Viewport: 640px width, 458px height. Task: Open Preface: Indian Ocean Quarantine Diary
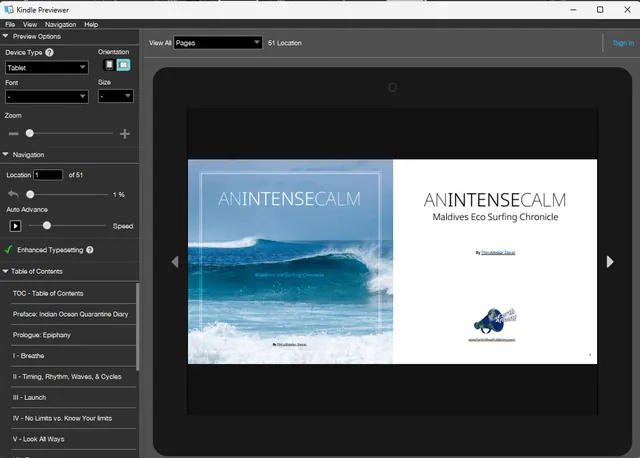point(73,314)
